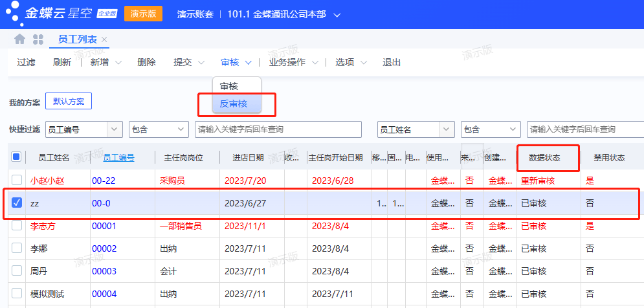Expand the 新增 dropdown arrow
Viewport: 644px width, 308px height.
118,63
